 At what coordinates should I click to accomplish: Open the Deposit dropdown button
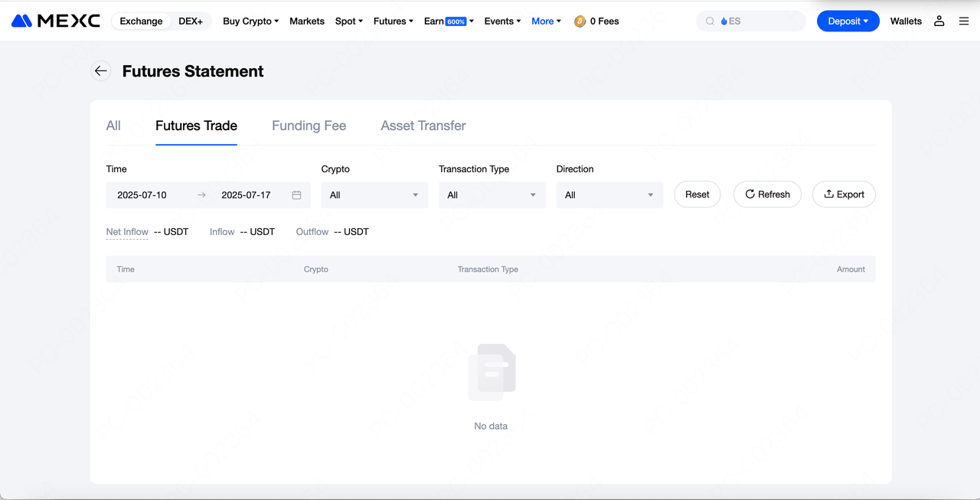point(848,21)
